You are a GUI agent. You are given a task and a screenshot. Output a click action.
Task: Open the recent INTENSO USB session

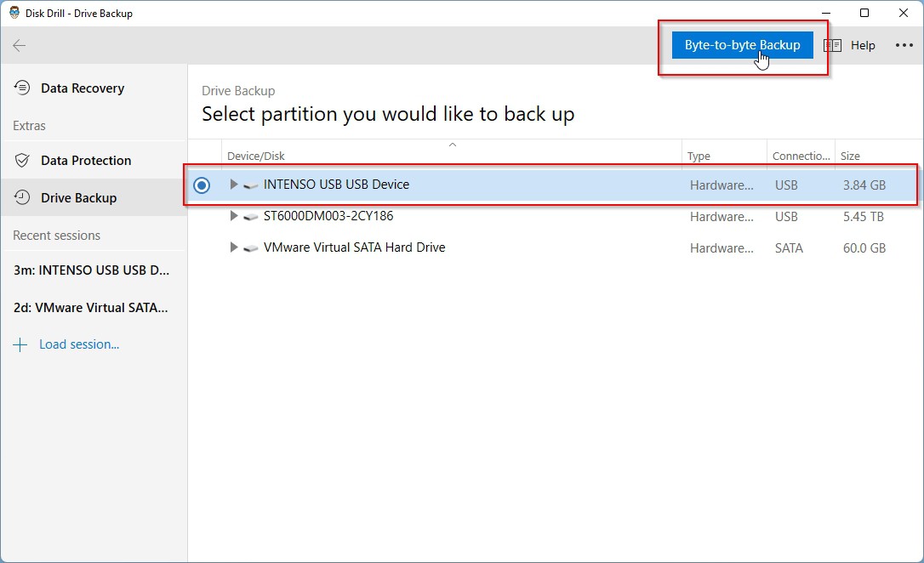[91, 270]
